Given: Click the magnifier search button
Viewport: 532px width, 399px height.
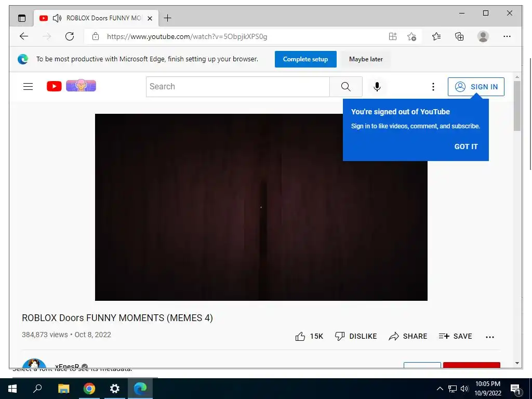Looking at the screenshot, I should click(x=345, y=87).
